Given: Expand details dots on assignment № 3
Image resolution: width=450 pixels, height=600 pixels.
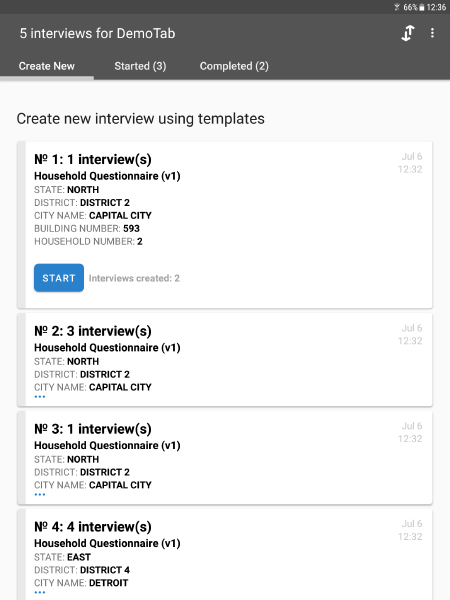Looking at the screenshot, I should (x=40, y=495).
